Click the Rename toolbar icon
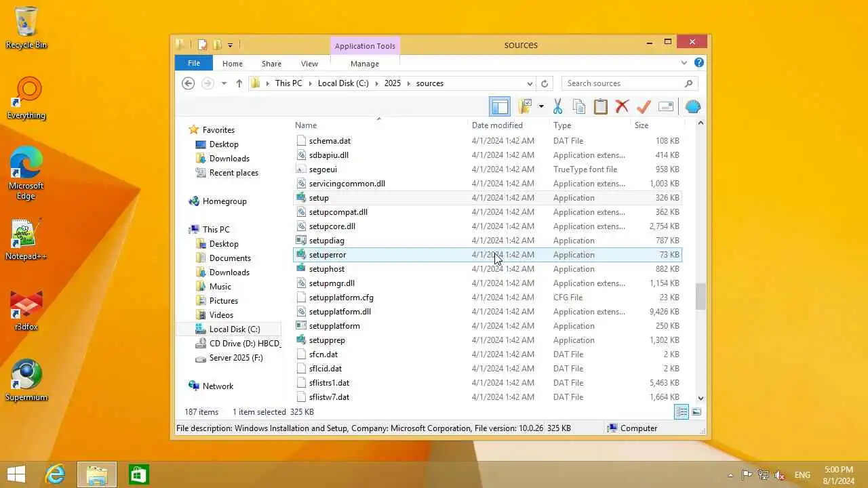Viewport: 868px width, 488px height. (666, 106)
